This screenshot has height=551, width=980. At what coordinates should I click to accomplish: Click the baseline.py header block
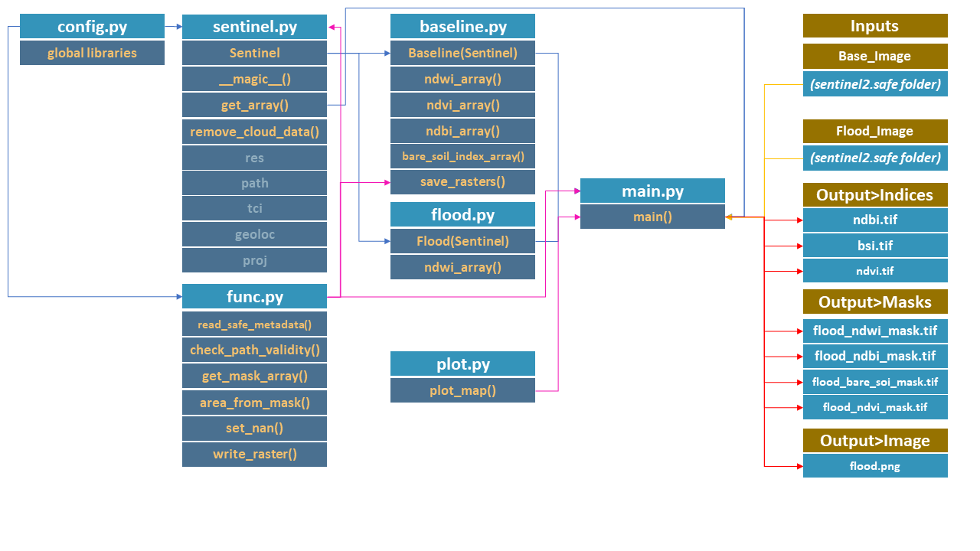coord(462,25)
